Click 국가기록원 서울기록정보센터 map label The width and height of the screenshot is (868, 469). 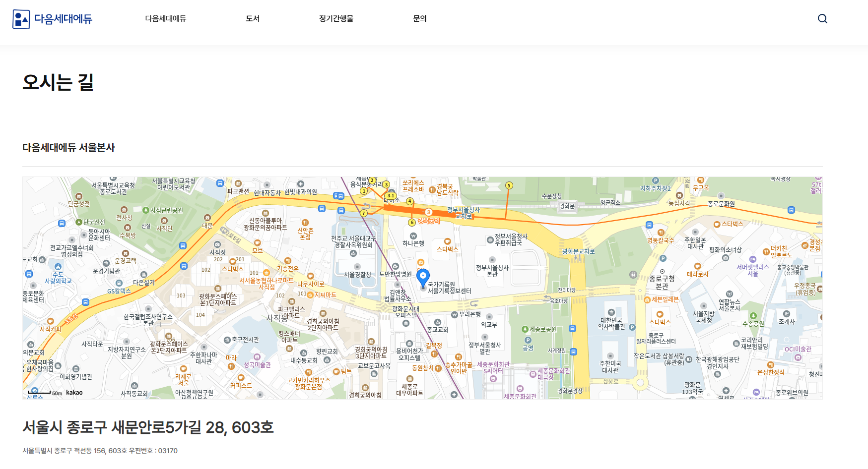[449, 288]
